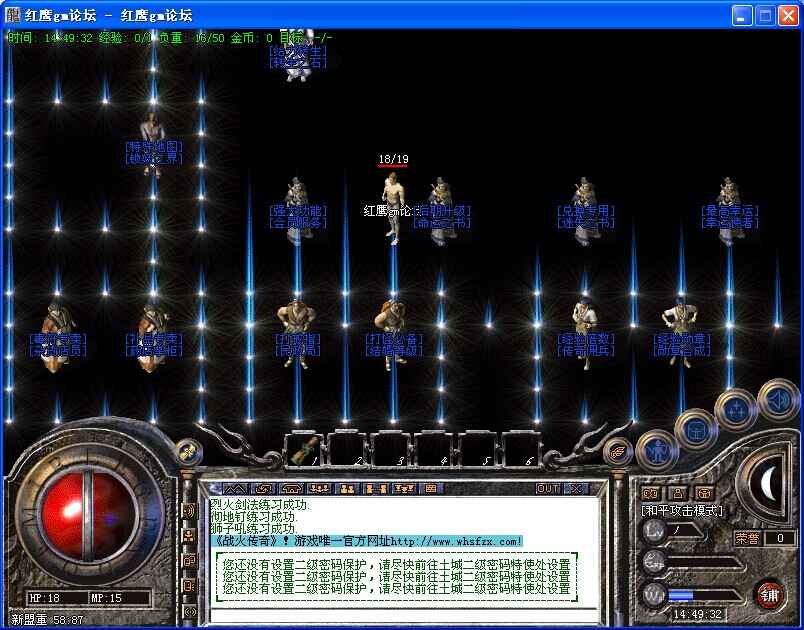This screenshot has height=630, width=804.
Task: Toggle the linked-squares icon beside the chat box
Action: pyautogui.click(x=189, y=560)
